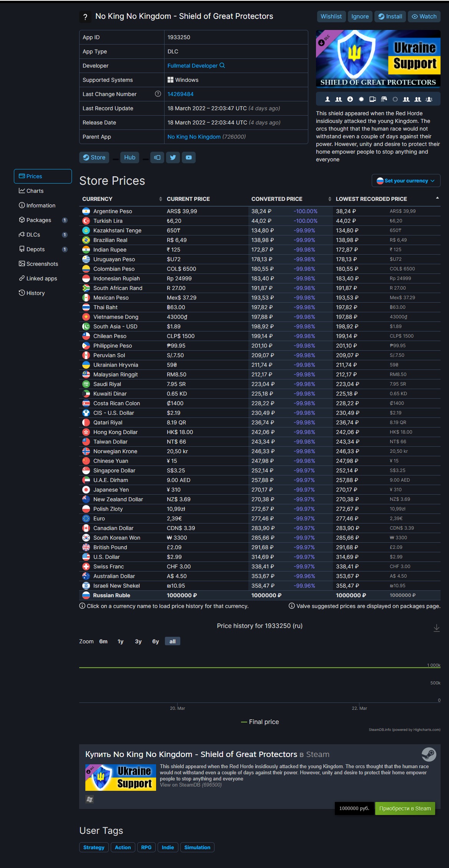The width and height of the screenshot is (449, 868).
Task: Open change number 14269484 link
Action: (180, 94)
